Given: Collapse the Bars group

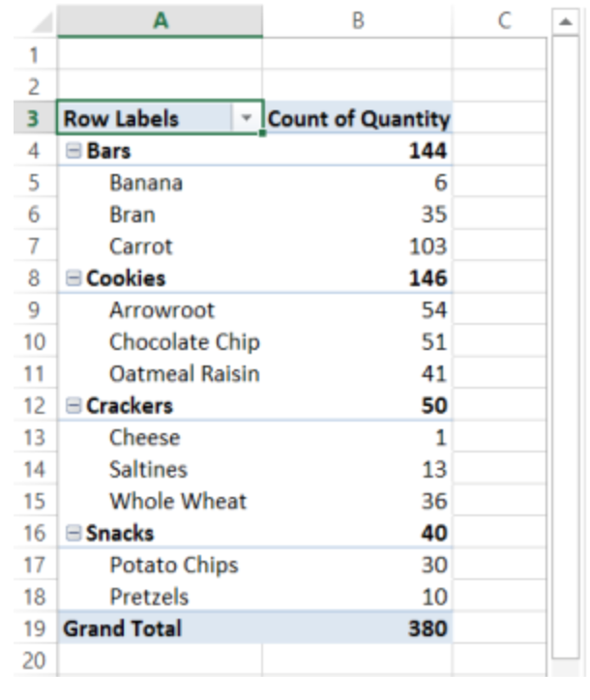Looking at the screenshot, I should pos(74,151).
